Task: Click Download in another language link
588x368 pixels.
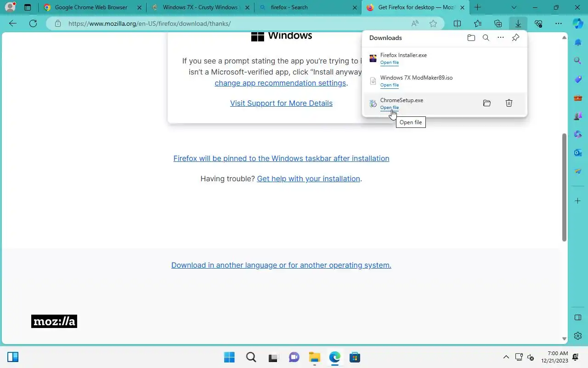Action: pos(281,265)
